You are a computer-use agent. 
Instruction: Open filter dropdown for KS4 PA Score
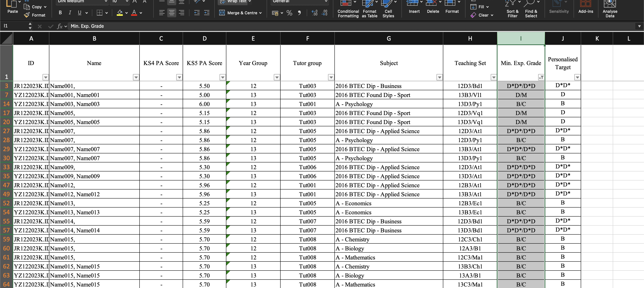pos(179,77)
